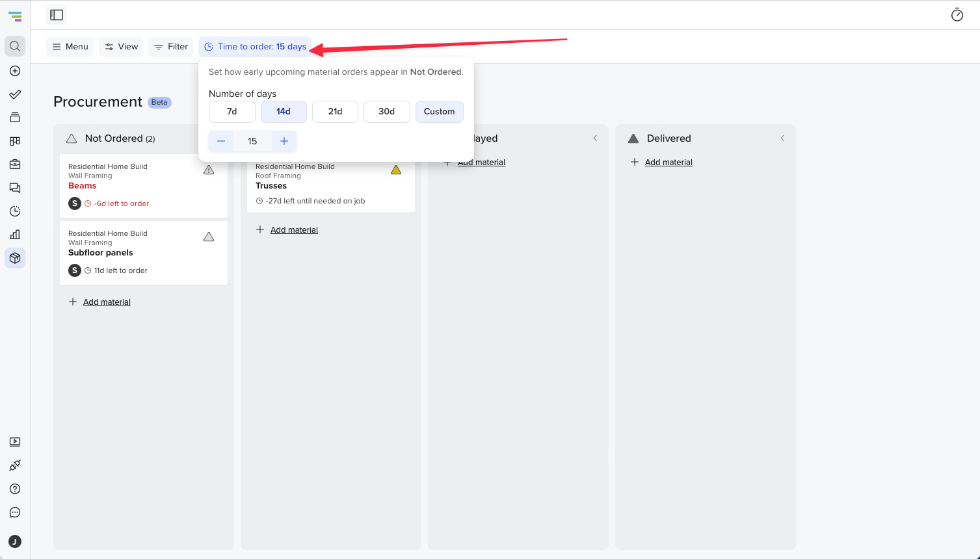Click the Beta badge next to Procurement

point(159,102)
